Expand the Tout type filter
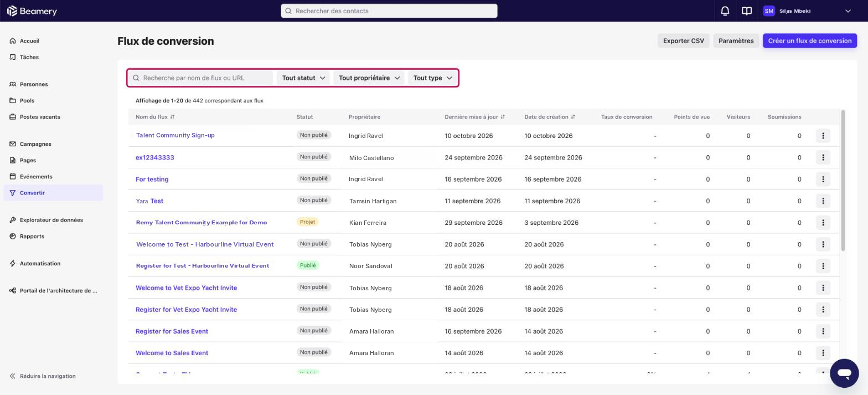 (x=433, y=78)
